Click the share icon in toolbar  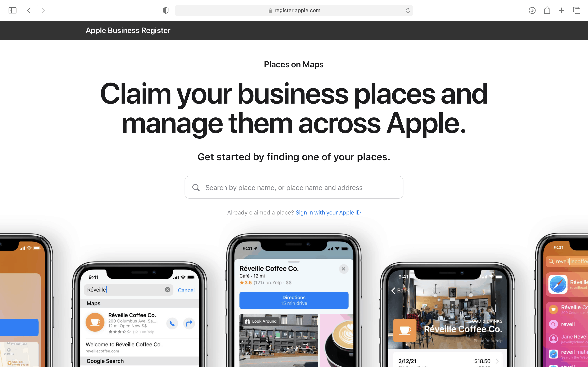(x=547, y=10)
